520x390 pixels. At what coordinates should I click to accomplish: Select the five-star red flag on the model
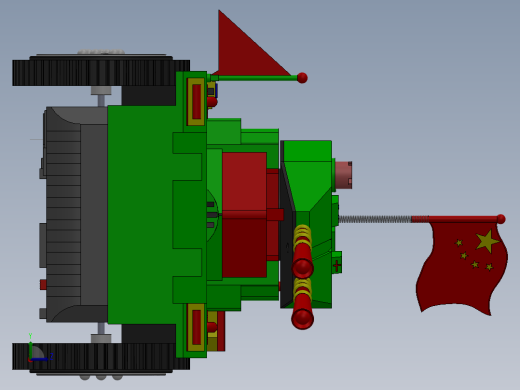pyautogui.click(x=462, y=269)
